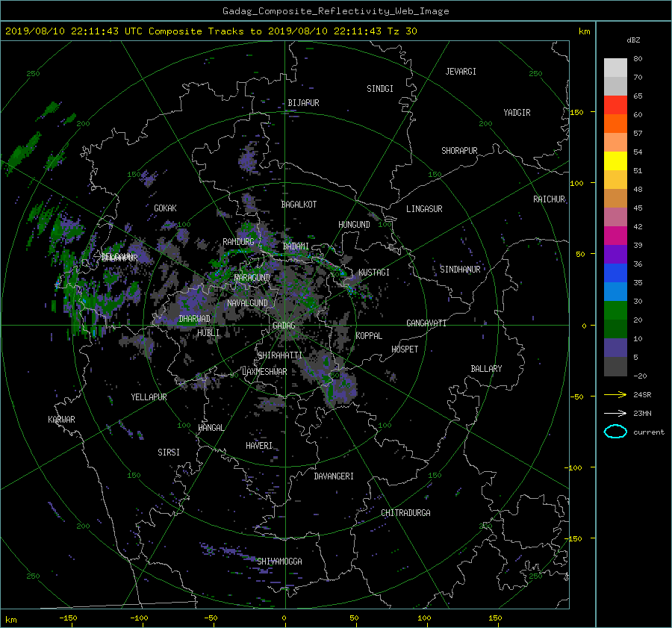The height and width of the screenshot is (628, 672).
Task: Click the slate violet 5 dBZ swatch
Action: point(615,347)
